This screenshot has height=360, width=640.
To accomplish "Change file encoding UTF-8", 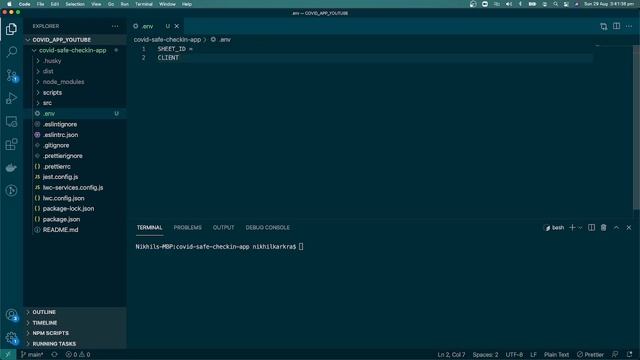I will point(514,355).
